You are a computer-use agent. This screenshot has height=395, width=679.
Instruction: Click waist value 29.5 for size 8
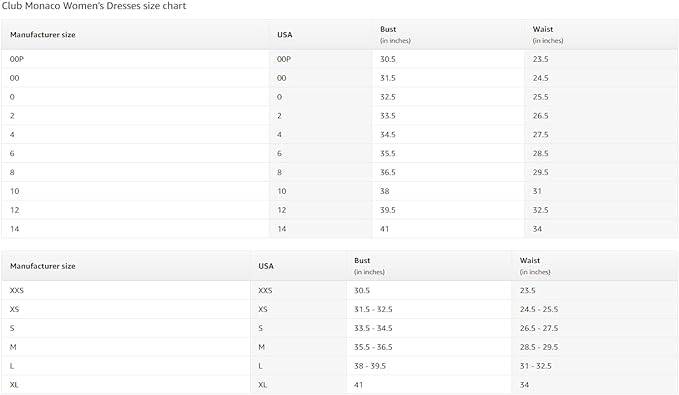[x=540, y=172]
